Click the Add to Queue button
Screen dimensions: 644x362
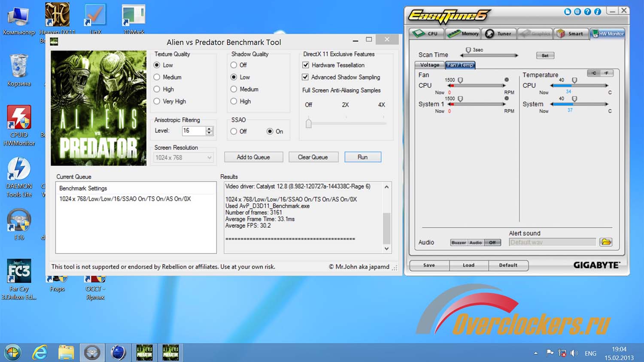(x=253, y=157)
